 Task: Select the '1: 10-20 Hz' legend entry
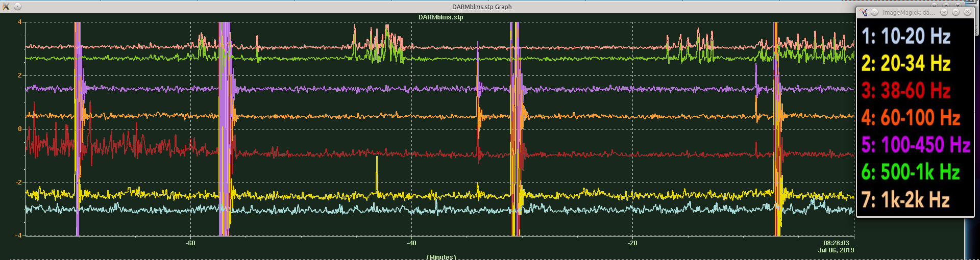pos(906,36)
